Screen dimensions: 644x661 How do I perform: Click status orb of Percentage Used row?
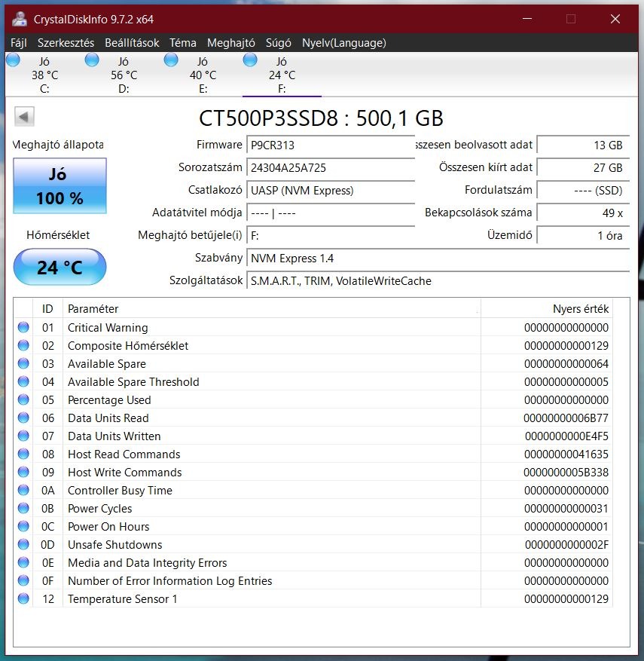tap(23, 399)
